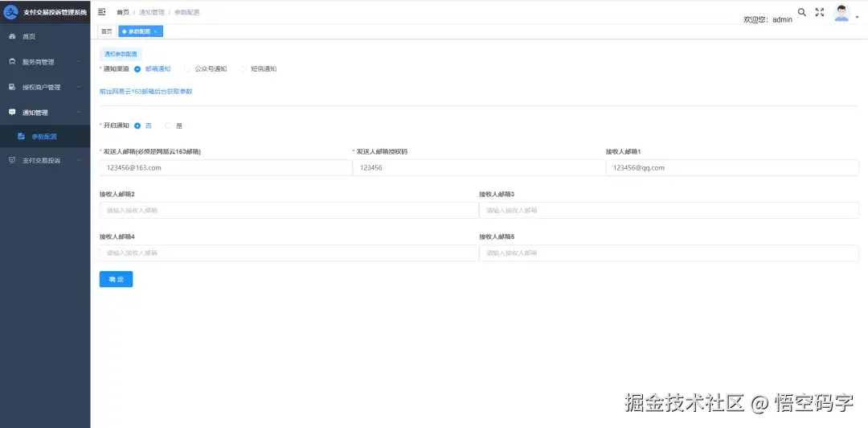
Task: Click the 接收人邮箱5 input field
Action: [669, 253]
